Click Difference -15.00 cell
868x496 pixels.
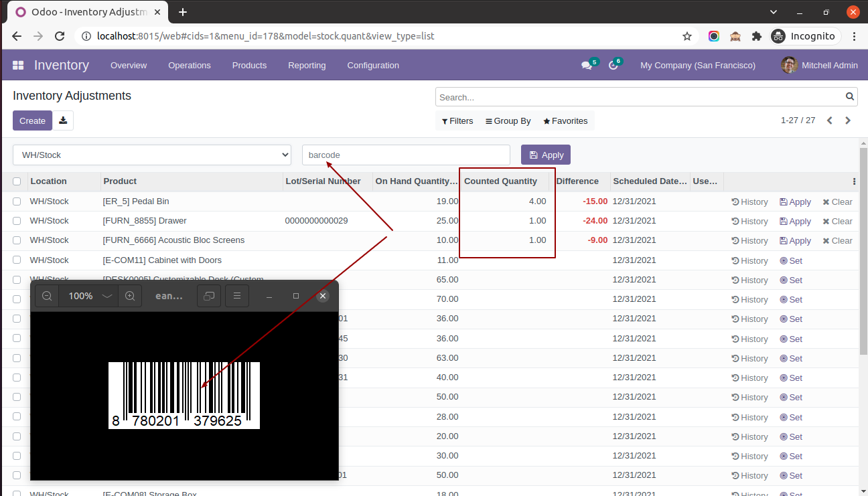pos(595,201)
